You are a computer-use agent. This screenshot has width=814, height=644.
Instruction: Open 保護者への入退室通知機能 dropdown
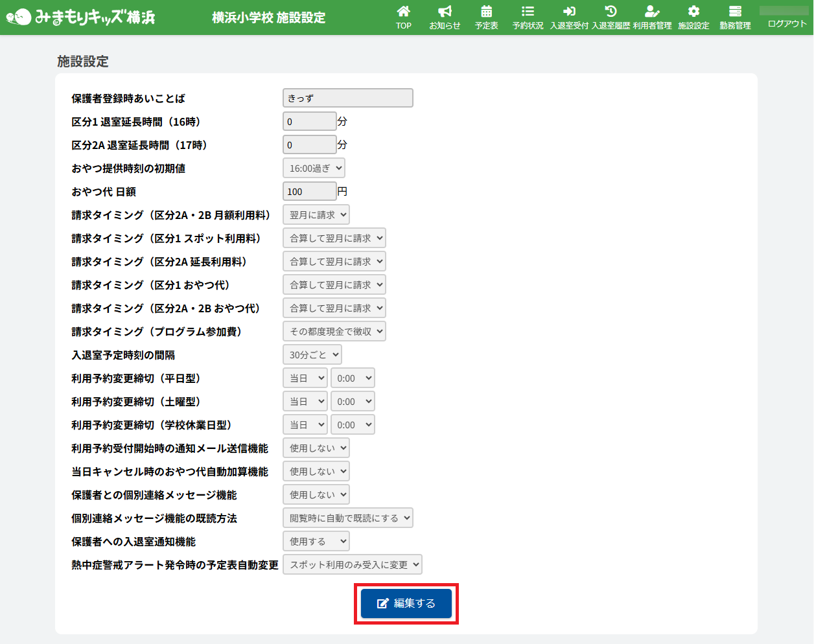[316, 542]
